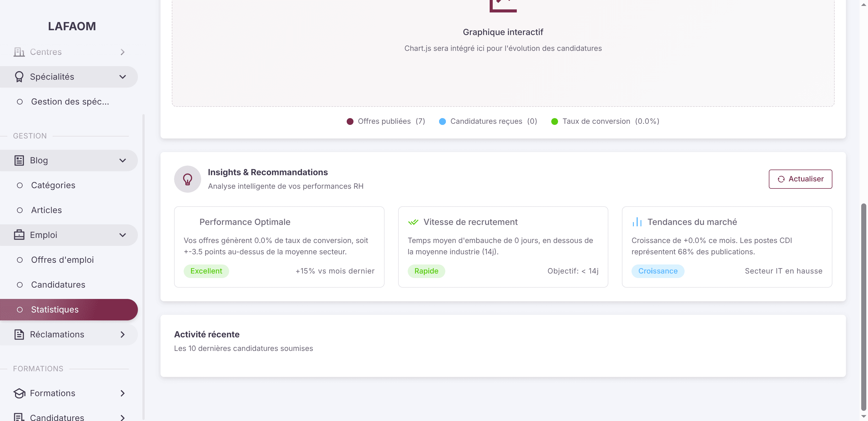Click the double checkmark Vitesse de recrutement icon
The image size is (868, 421).
tap(413, 222)
